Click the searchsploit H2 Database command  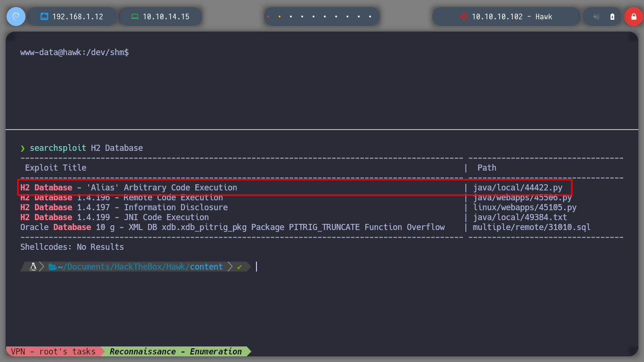tap(86, 148)
